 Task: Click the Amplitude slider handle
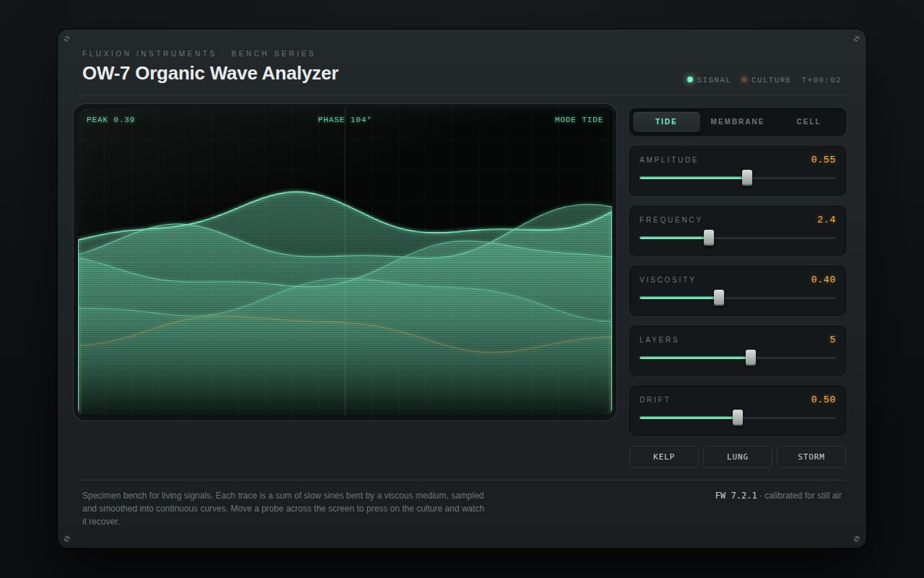click(747, 178)
